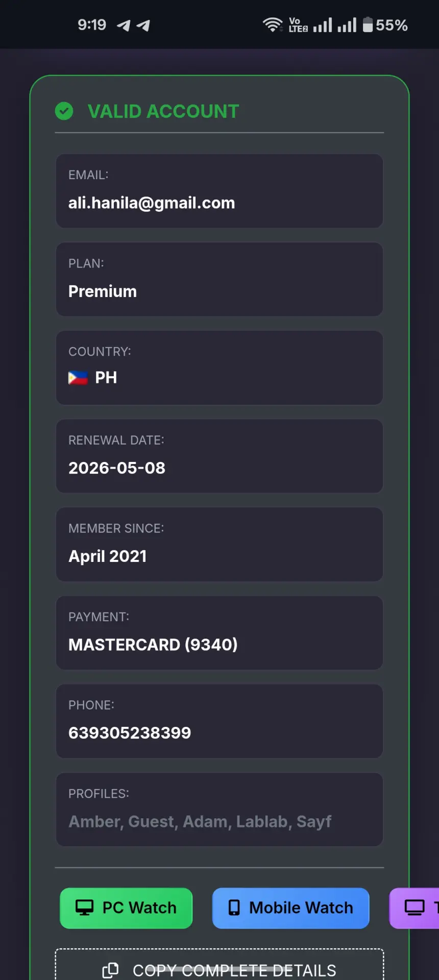Select the Premium plan field
Image resolution: width=439 pixels, height=980 pixels.
pyautogui.click(x=219, y=279)
